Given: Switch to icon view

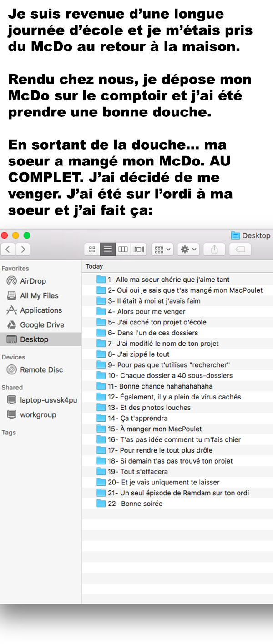Looking at the screenshot, I should [x=92, y=249].
